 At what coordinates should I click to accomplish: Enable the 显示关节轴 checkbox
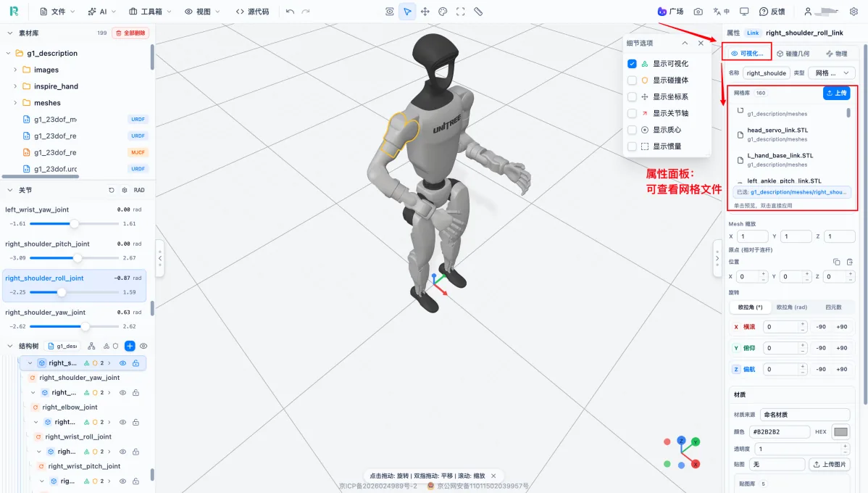pyautogui.click(x=632, y=113)
